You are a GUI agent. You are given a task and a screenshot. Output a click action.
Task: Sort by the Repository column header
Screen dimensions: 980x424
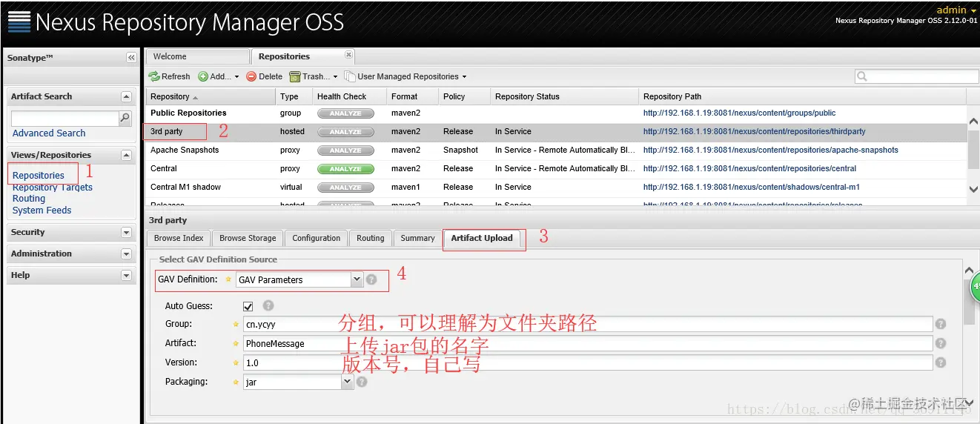click(x=211, y=96)
